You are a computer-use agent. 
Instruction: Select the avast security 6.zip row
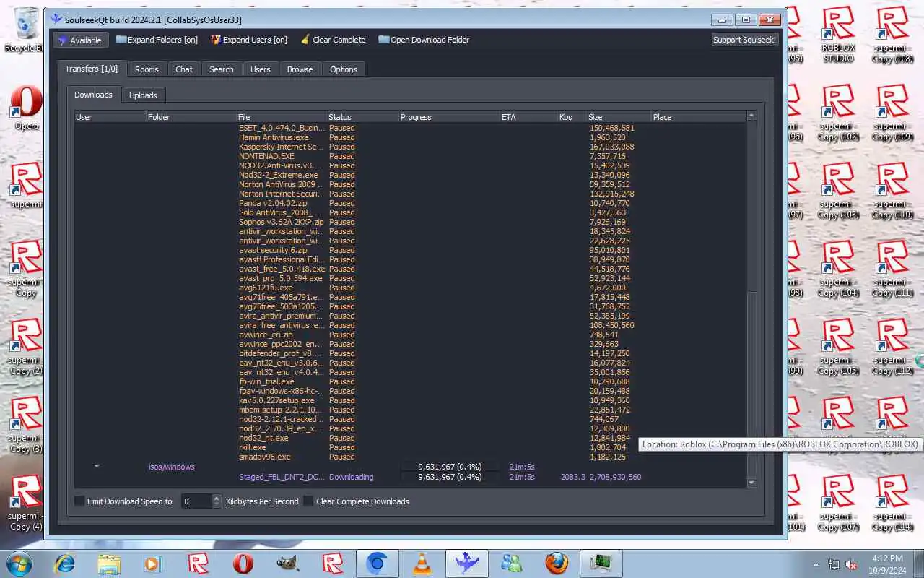(411, 250)
